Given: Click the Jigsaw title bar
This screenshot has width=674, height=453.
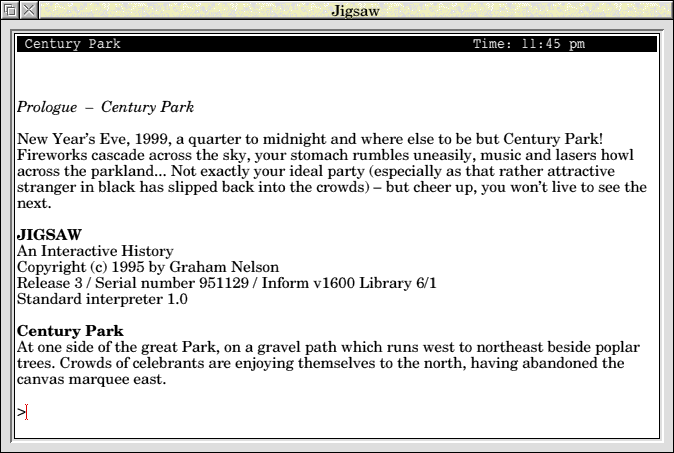Looking at the screenshot, I should [x=355, y=10].
